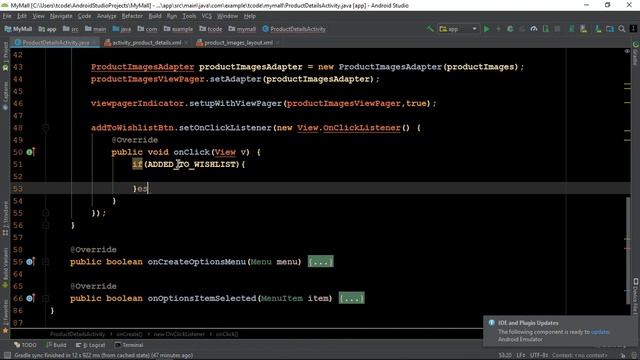Open the Edit menu

coord(22,16)
